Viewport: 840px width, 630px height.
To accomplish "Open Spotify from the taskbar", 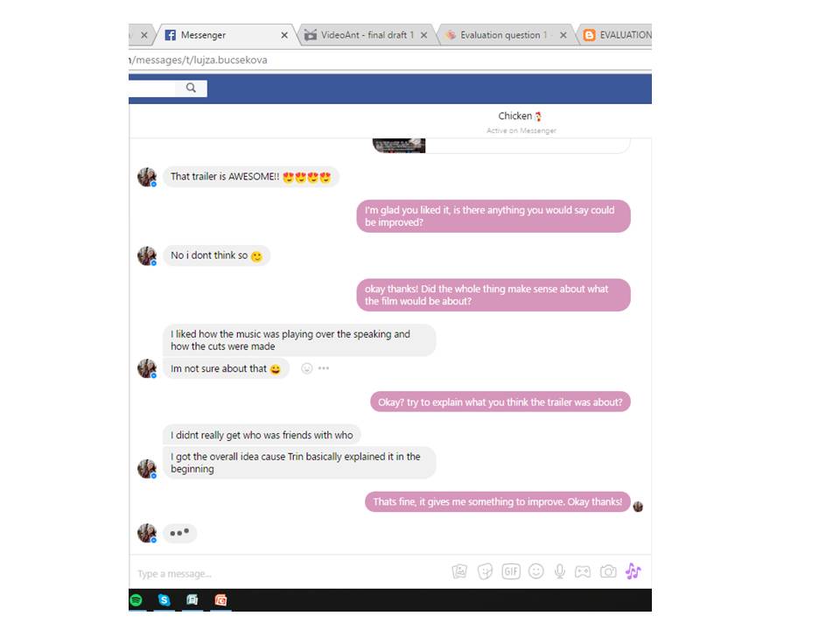I will point(136,600).
